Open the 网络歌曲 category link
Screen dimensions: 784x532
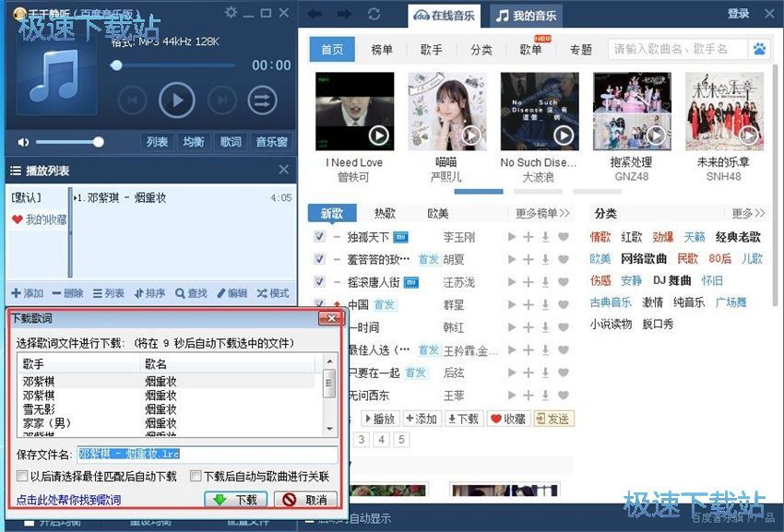tap(643, 258)
